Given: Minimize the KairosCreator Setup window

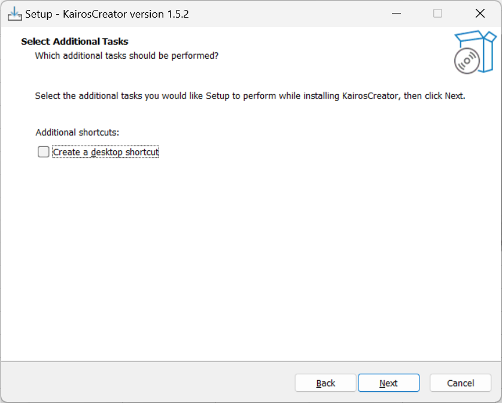Looking at the screenshot, I should pos(396,14).
